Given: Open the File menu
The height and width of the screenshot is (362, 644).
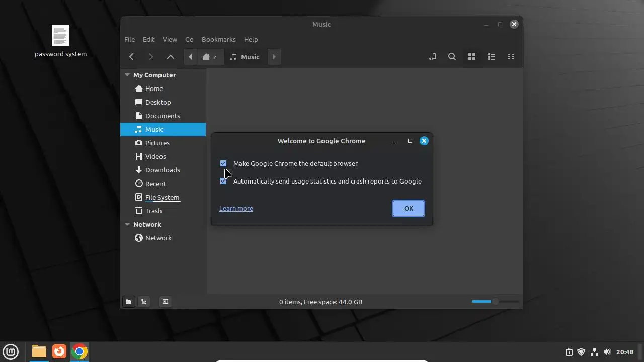Looking at the screenshot, I should pos(129,39).
